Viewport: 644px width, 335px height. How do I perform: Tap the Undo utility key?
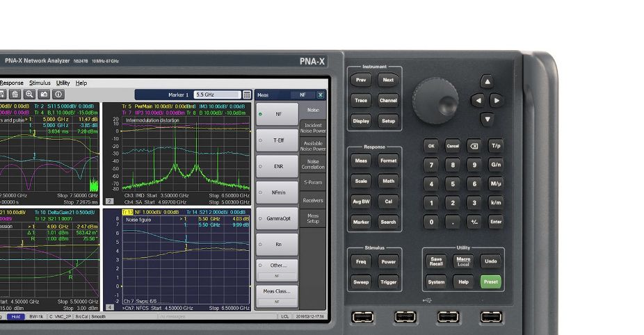(491, 261)
